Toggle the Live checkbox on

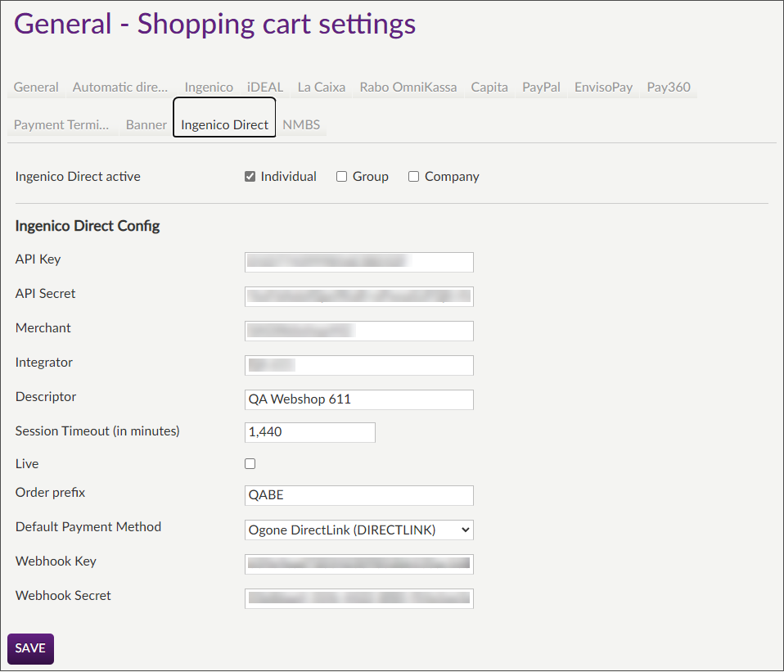pos(250,463)
